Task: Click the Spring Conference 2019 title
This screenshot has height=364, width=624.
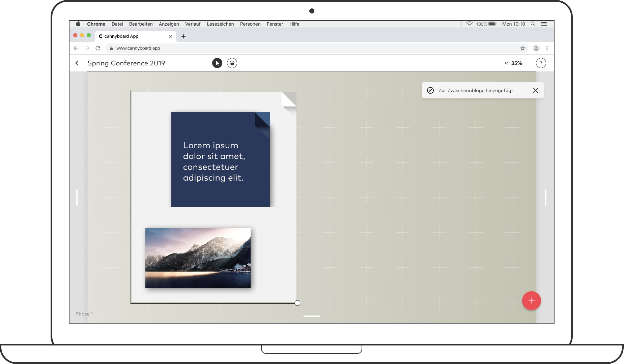Action: pos(126,63)
